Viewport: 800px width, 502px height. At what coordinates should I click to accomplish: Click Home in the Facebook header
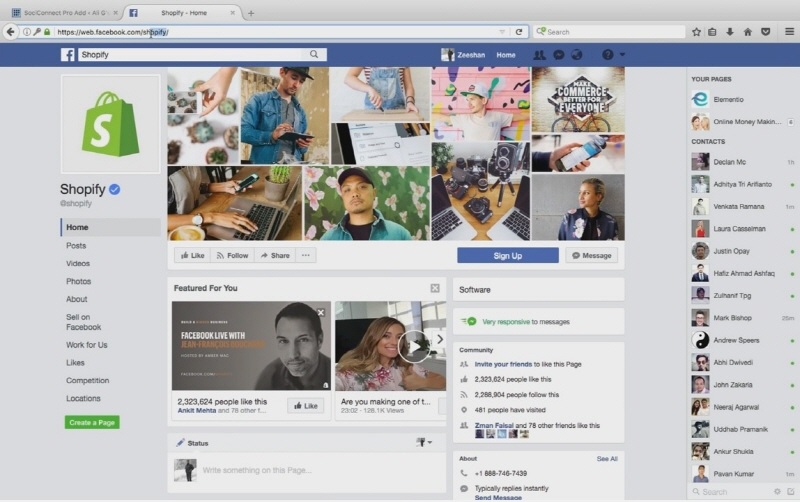tap(506, 55)
